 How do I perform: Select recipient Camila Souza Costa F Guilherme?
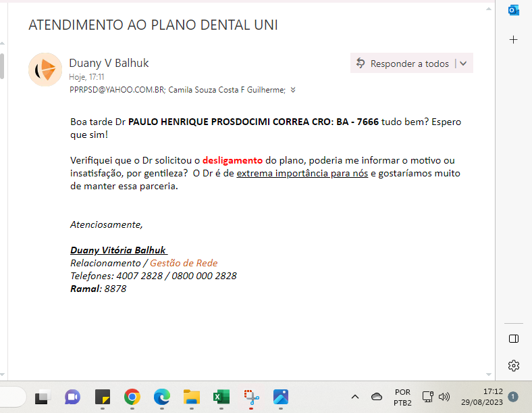(227, 89)
